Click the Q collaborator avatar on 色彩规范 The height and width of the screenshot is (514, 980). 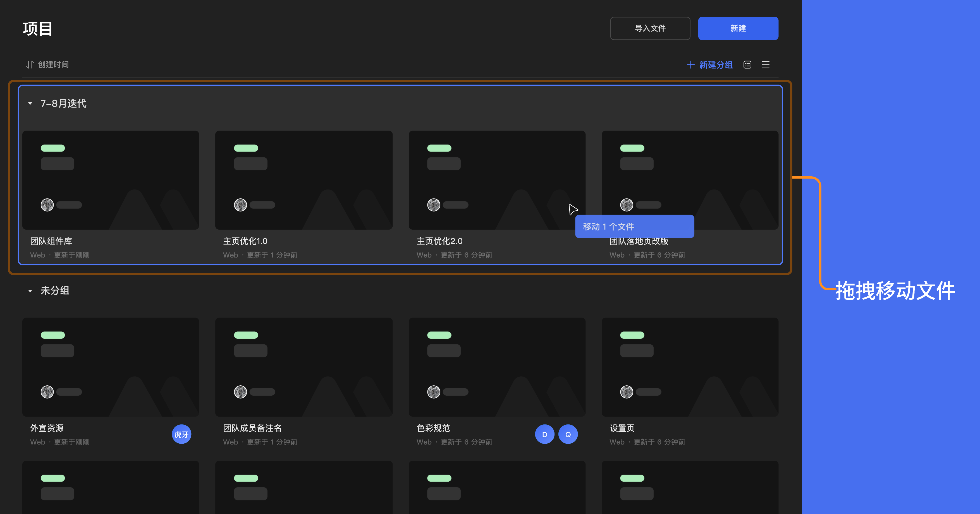(568, 434)
